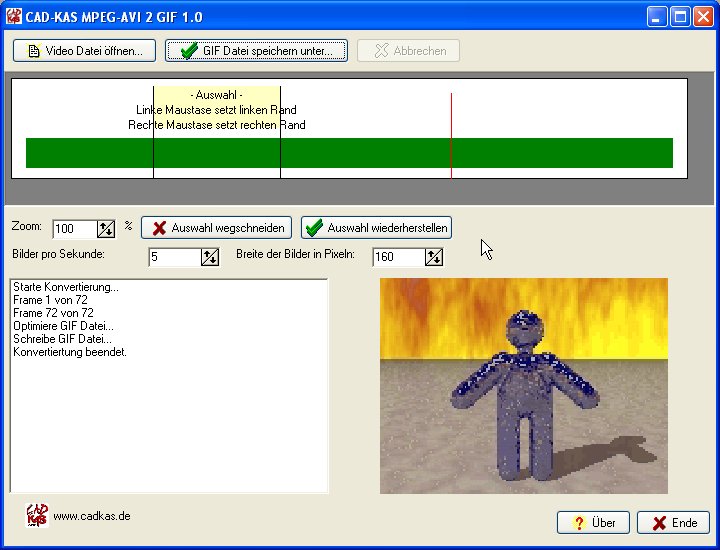
Task: Click the yellow Auswahl selection region
Action: 216,110
